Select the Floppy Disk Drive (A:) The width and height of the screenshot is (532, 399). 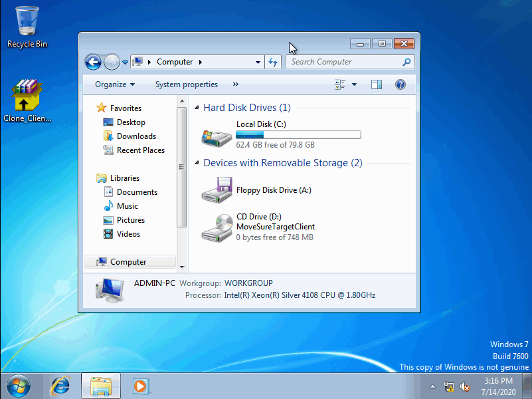coord(217,190)
